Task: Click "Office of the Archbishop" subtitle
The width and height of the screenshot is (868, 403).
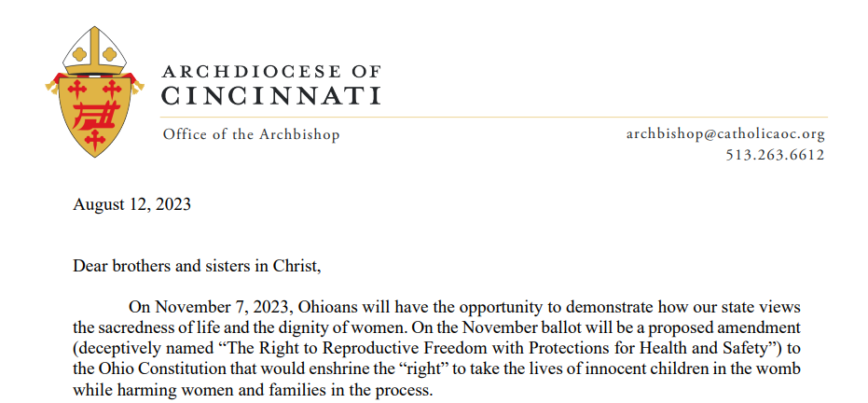Action: 251,134
